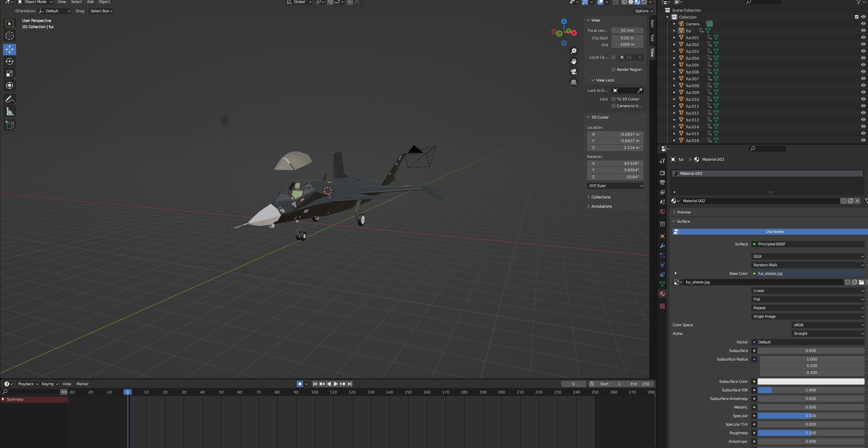The height and width of the screenshot is (448, 868).
Task: Open the Add menu in viewport header
Action: [x=90, y=2]
